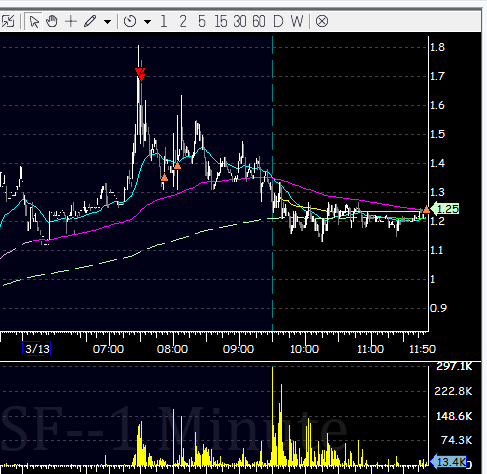Click the 11:00 time axis label

point(370,349)
